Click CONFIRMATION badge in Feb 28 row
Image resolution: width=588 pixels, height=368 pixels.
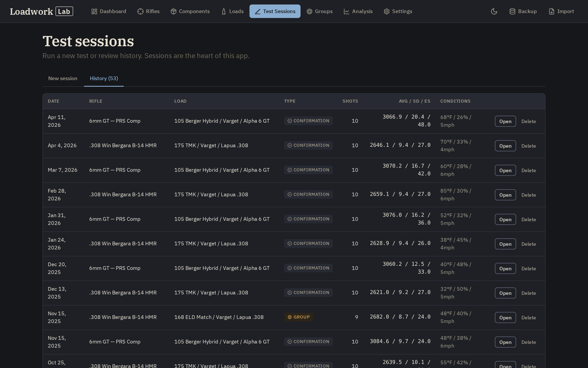click(308, 194)
